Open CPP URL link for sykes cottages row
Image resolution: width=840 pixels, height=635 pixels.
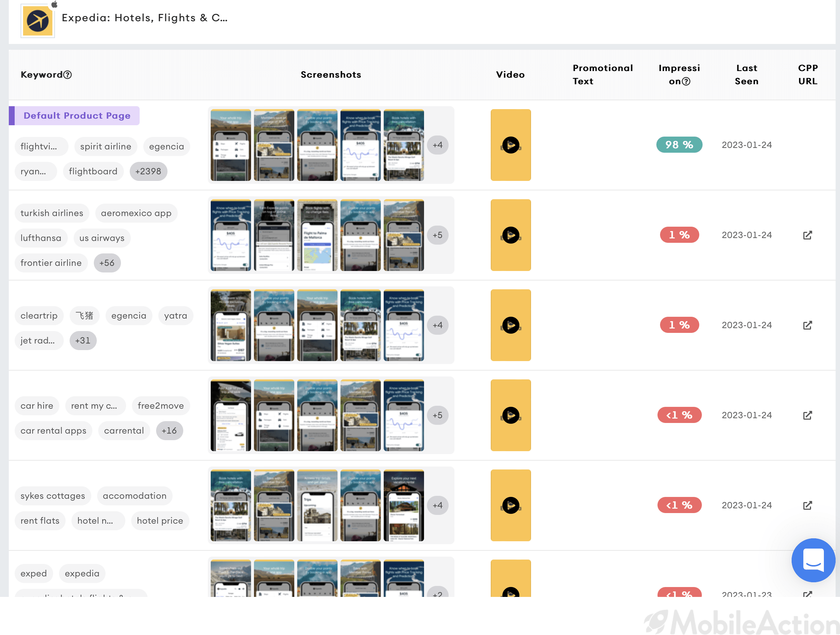coord(808,505)
